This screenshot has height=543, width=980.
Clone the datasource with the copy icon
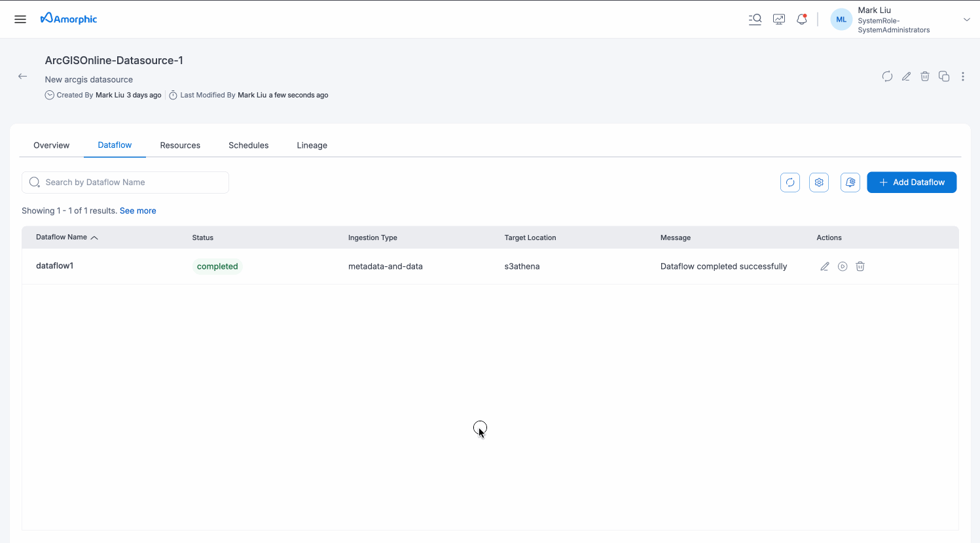(x=944, y=77)
